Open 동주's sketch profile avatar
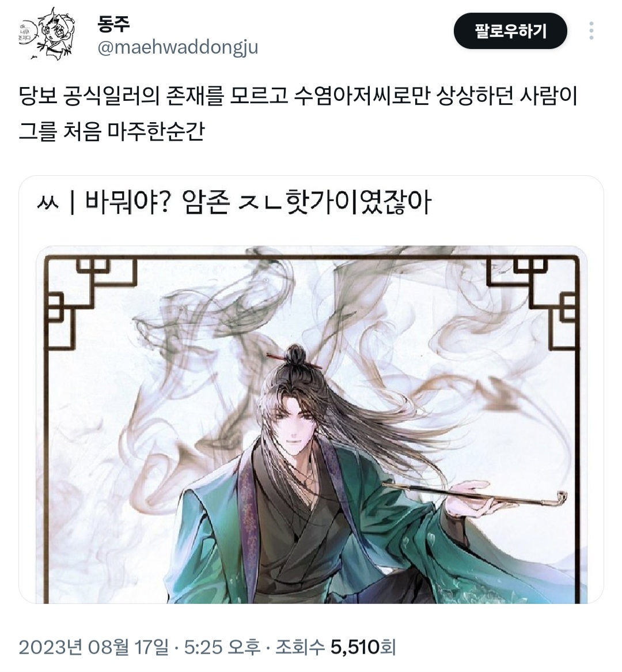Image resolution: width=622 pixels, height=672 pixels. coord(47,32)
